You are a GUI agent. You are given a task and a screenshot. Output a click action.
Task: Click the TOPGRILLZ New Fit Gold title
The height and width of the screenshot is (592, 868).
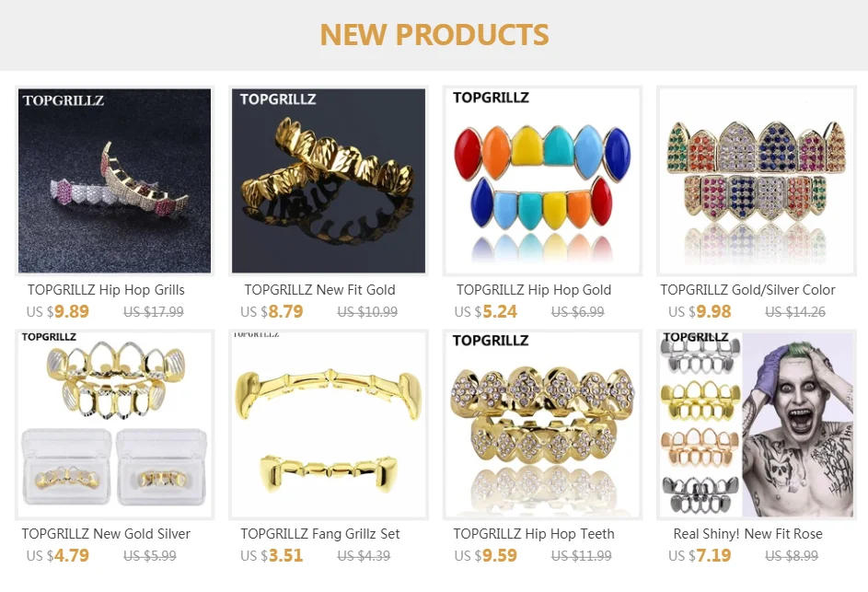coord(319,290)
